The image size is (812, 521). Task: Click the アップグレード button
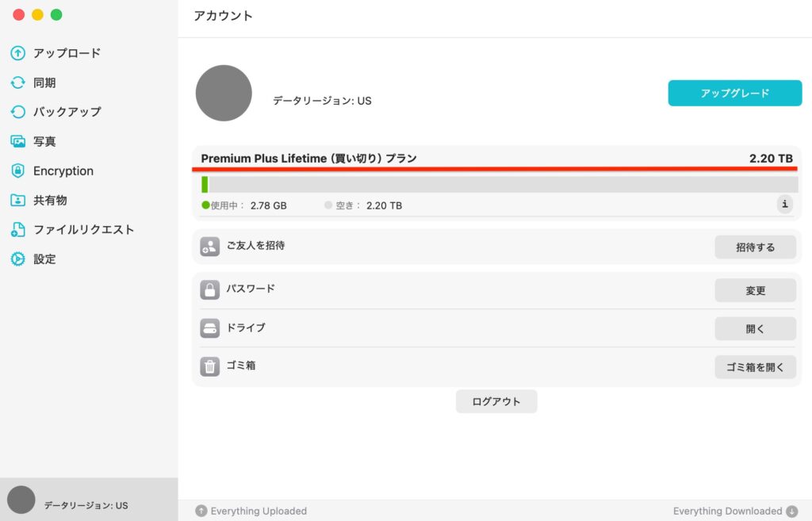coord(734,93)
